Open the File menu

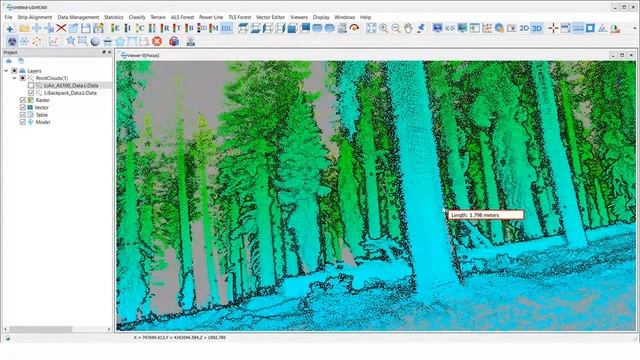pos(8,17)
